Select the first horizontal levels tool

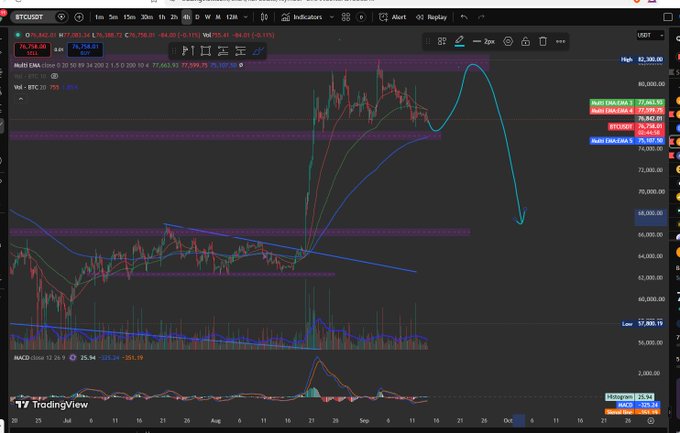[x=223, y=51]
